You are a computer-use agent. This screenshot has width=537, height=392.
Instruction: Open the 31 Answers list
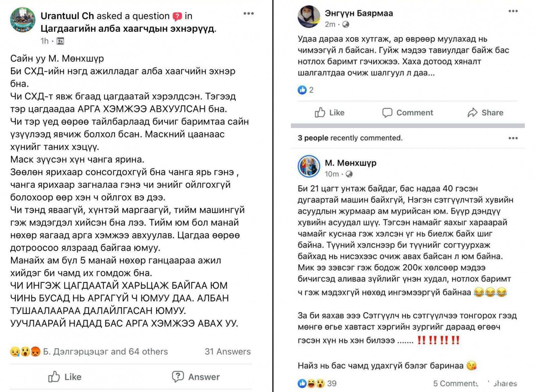click(228, 351)
